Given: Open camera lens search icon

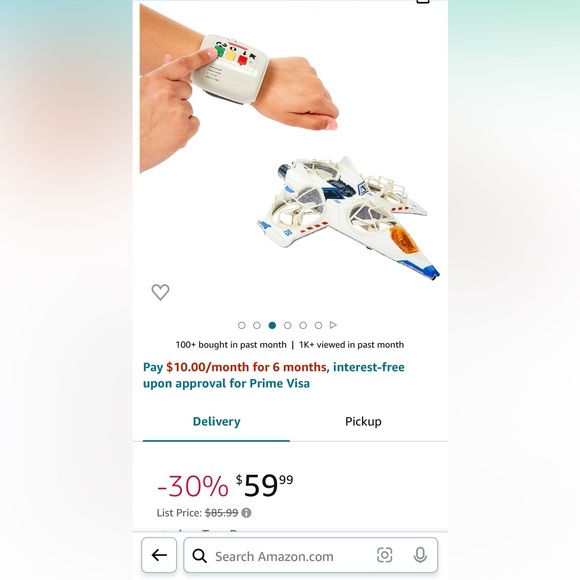Looking at the screenshot, I should pos(385,555).
